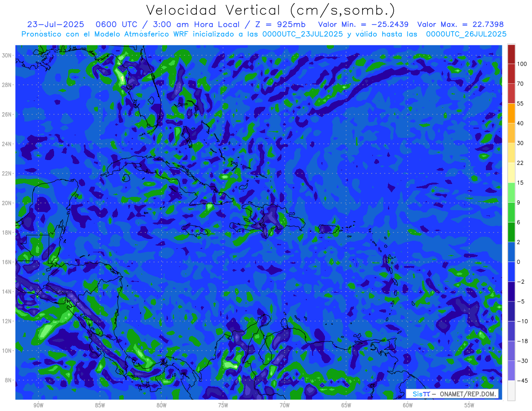
Task: Click the '70W' longitude label
Action: pos(285,405)
